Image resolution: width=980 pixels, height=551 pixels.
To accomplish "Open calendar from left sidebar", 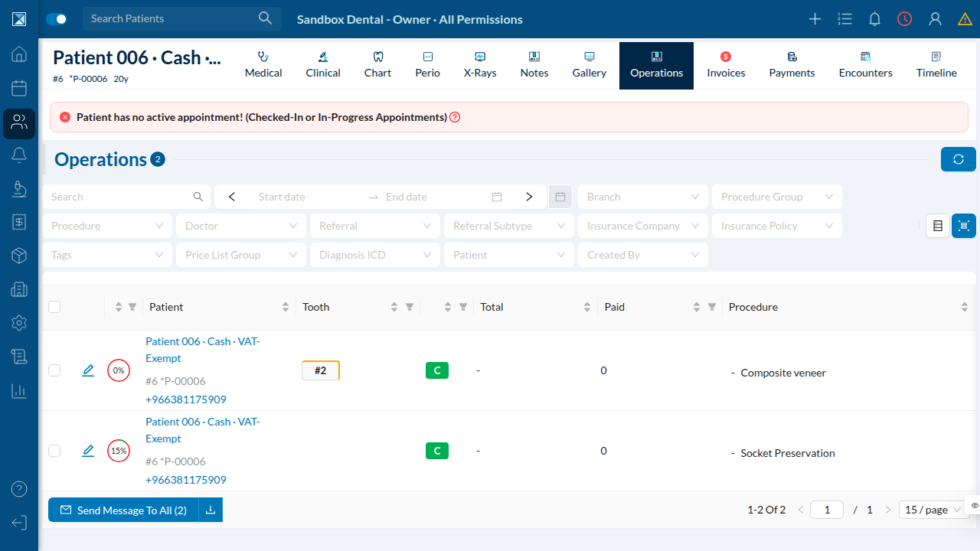I will coord(19,88).
